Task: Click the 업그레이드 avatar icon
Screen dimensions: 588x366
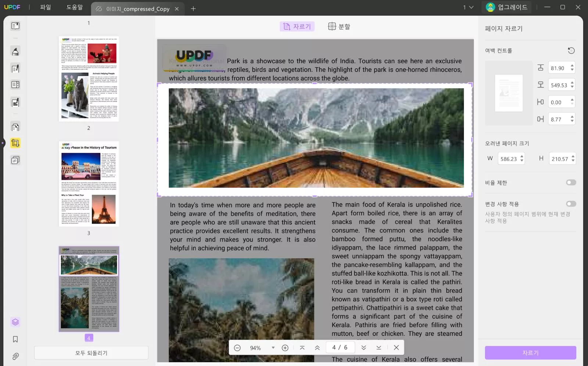Action: point(490,7)
